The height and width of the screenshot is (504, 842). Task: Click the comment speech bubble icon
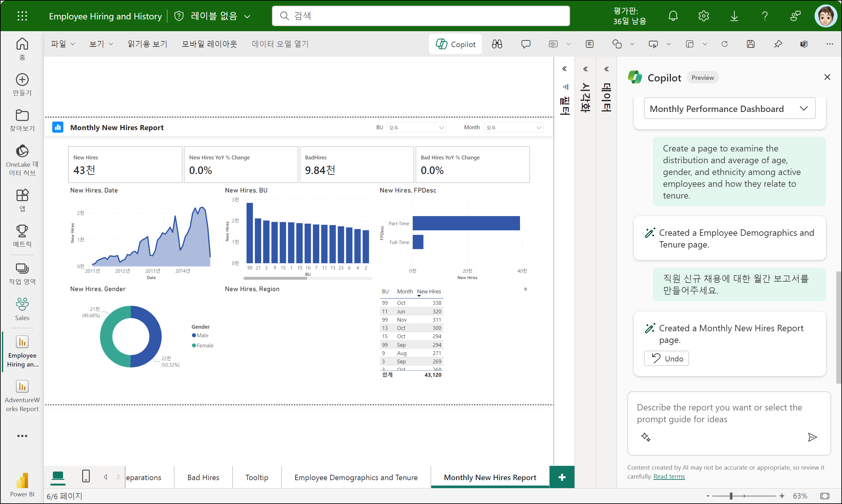[525, 44]
